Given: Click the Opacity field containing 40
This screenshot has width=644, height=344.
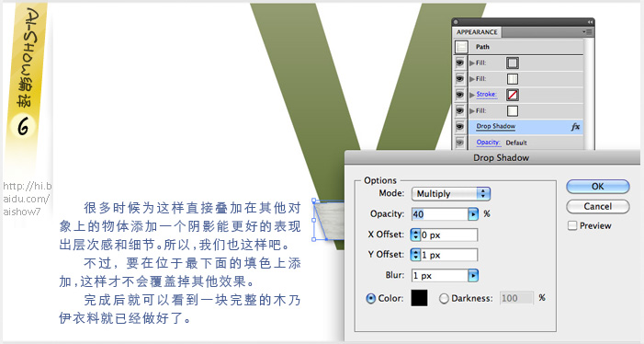Looking at the screenshot, I should click(x=439, y=214).
